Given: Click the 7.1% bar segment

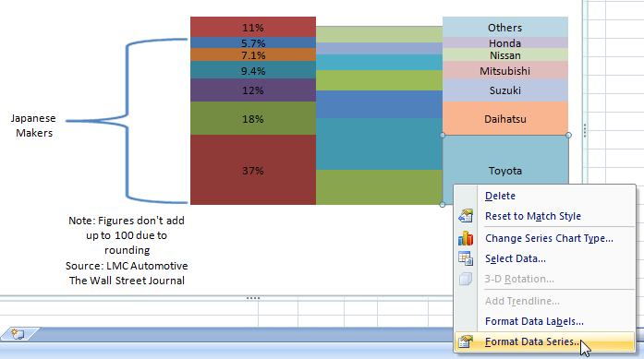Looking at the screenshot, I should pos(253,55).
